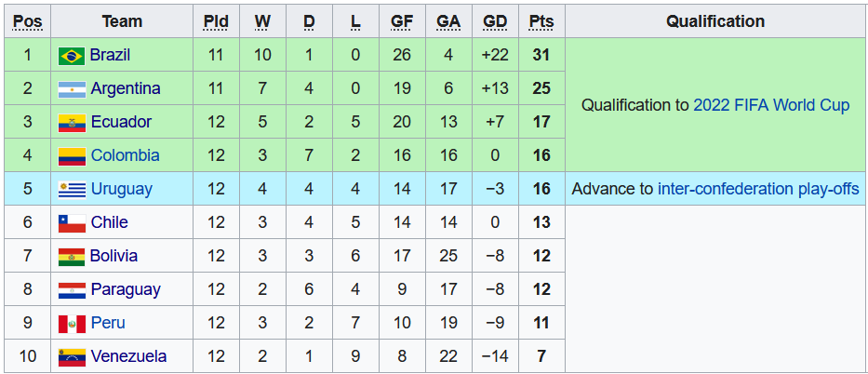Image resolution: width=868 pixels, height=374 pixels.
Task: Click the Venezuela flag icon
Action: click(x=72, y=357)
